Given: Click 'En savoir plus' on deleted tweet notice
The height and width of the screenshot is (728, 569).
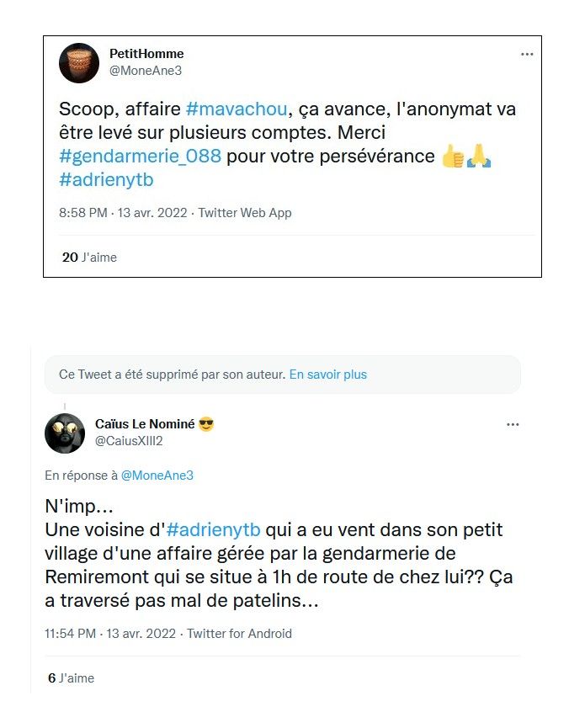Looking at the screenshot, I should [x=328, y=375].
